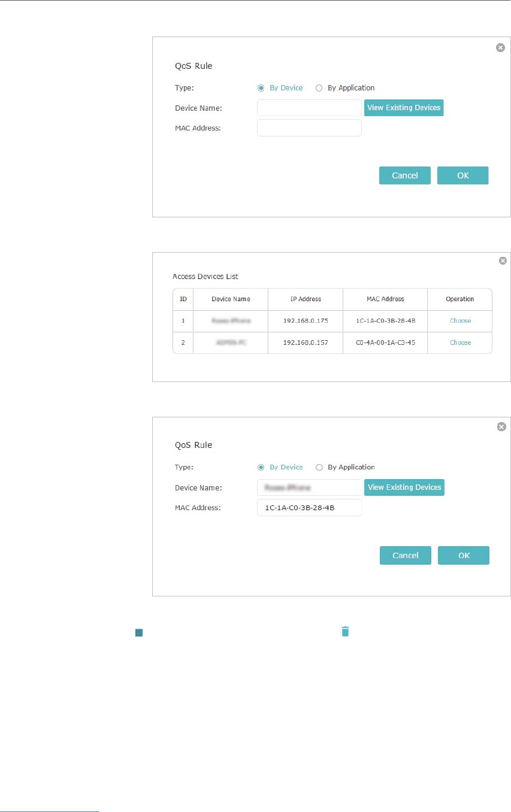Click the empty MAC Address input field
The width and height of the screenshot is (511, 812).
point(309,128)
